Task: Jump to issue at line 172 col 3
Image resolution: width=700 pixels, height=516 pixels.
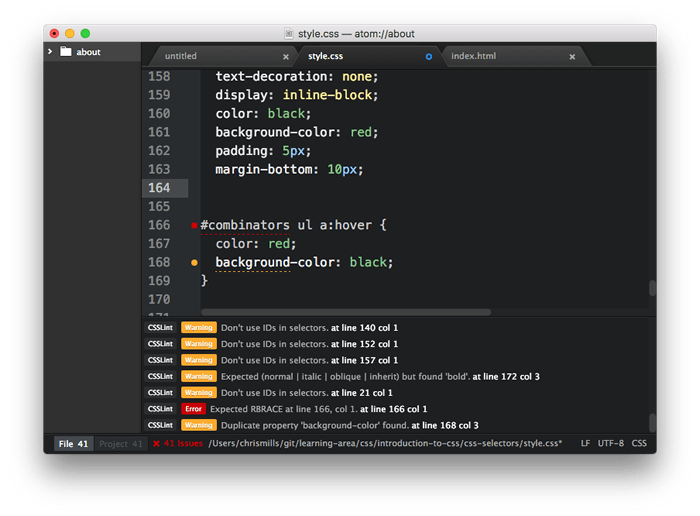Action: pyautogui.click(x=506, y=376)
